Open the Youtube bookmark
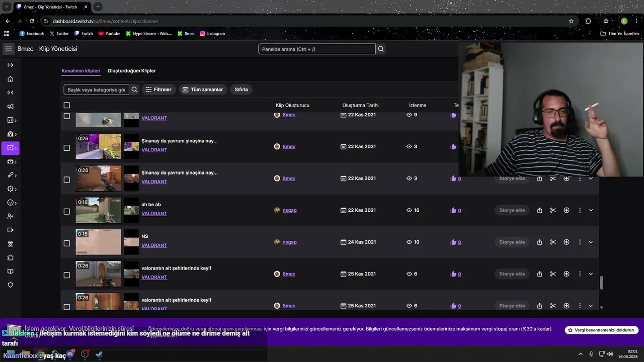 (x=109, y=34)
